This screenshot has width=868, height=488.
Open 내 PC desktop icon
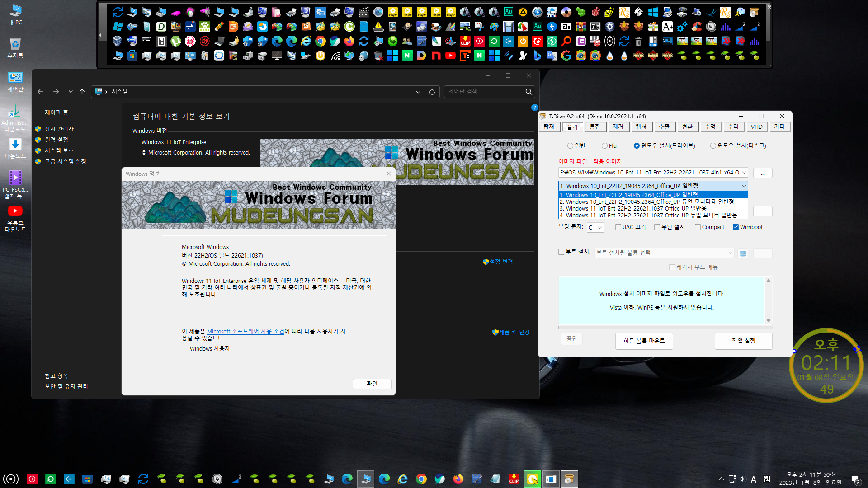tap(15, 14)
